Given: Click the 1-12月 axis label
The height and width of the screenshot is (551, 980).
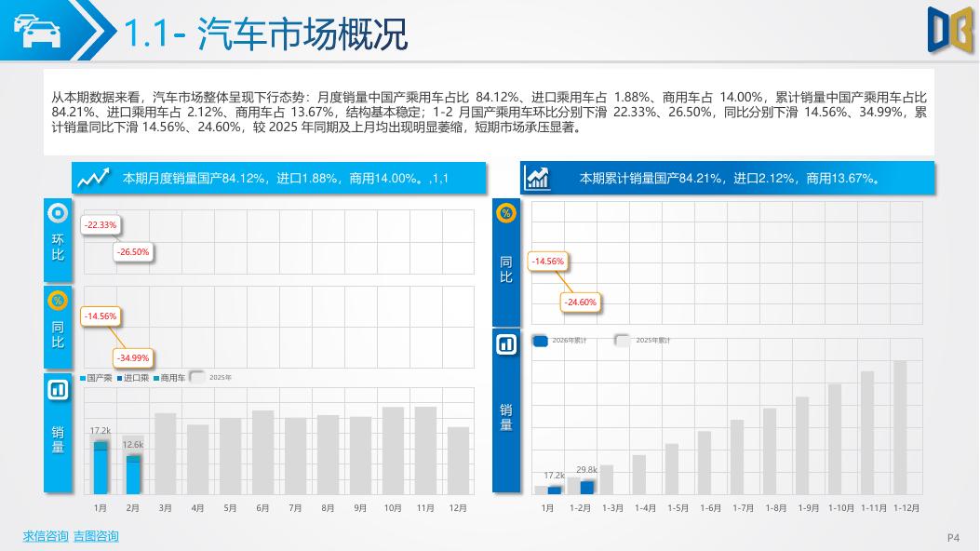Looking at the screenshot, I should (906, 508).
